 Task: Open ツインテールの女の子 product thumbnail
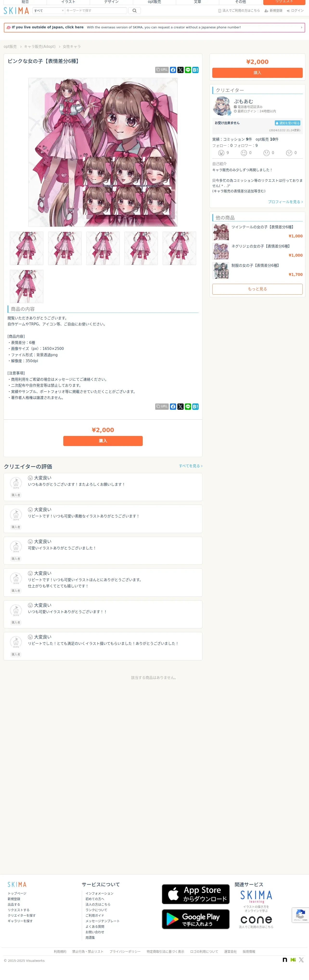point(221,232)
